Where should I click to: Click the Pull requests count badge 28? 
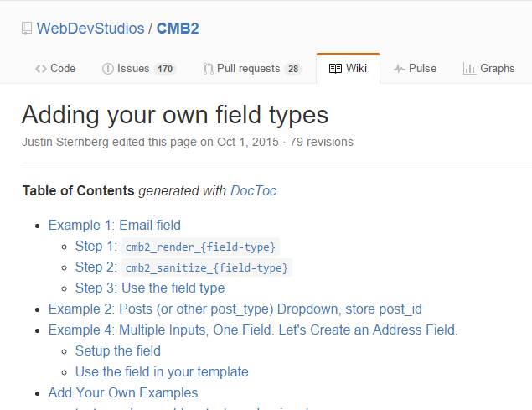click(x=293, y=69)
